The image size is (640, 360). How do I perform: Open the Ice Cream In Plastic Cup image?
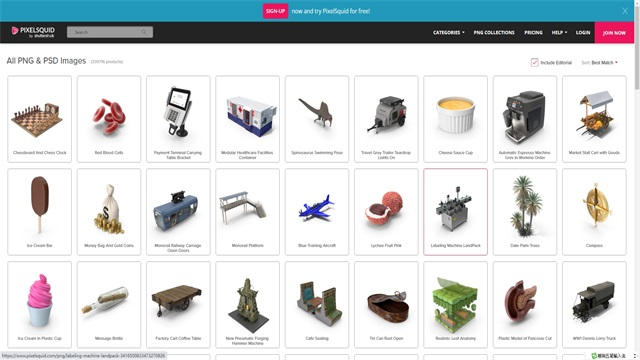(40, 305)
